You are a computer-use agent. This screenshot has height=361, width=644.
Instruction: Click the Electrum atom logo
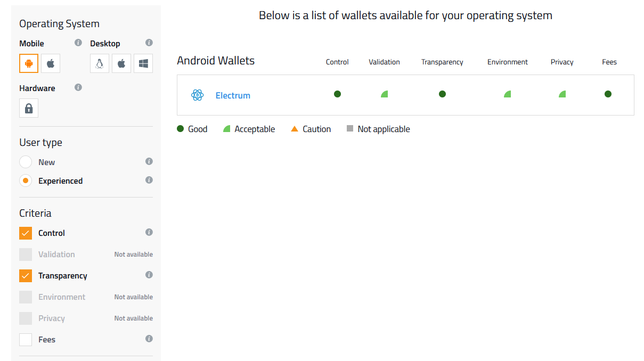click(197, 95)
